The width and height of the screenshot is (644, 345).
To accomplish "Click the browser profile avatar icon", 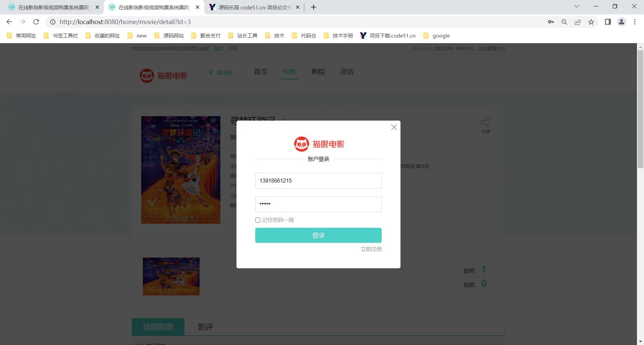I will coord(621,22).
